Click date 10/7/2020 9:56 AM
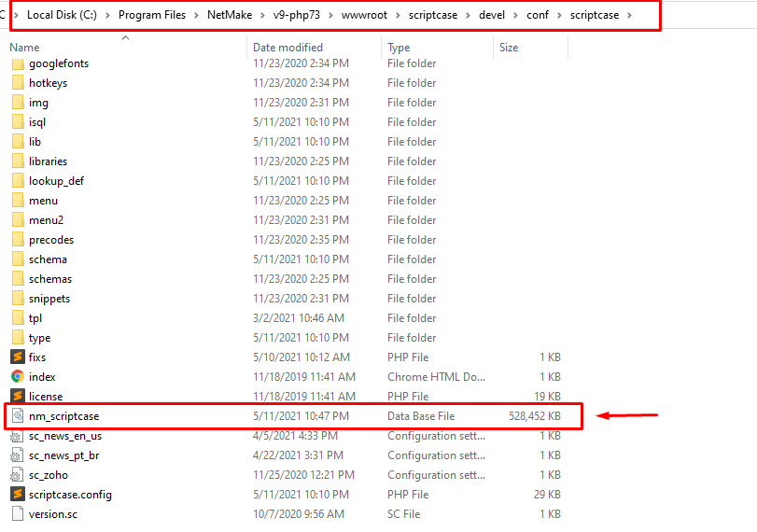The width and height of the screenshot is (757, 532). 299,514
